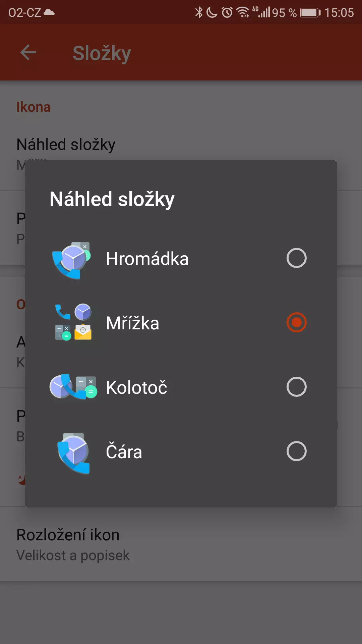Choose the Hromádka label option
Image resolution: width=362 pixels, height=644 pixels.
click(x=147, y=259)
